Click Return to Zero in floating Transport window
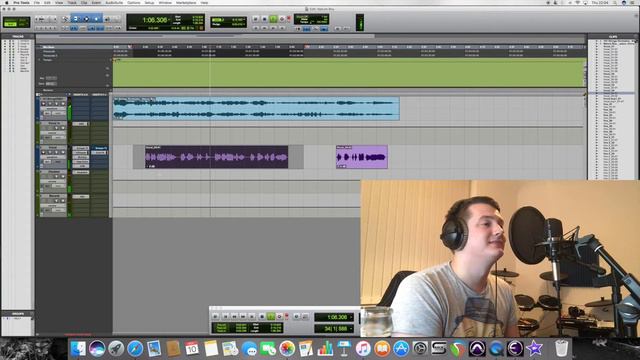This screenshot has height=360, width=640. click(226, 317)
